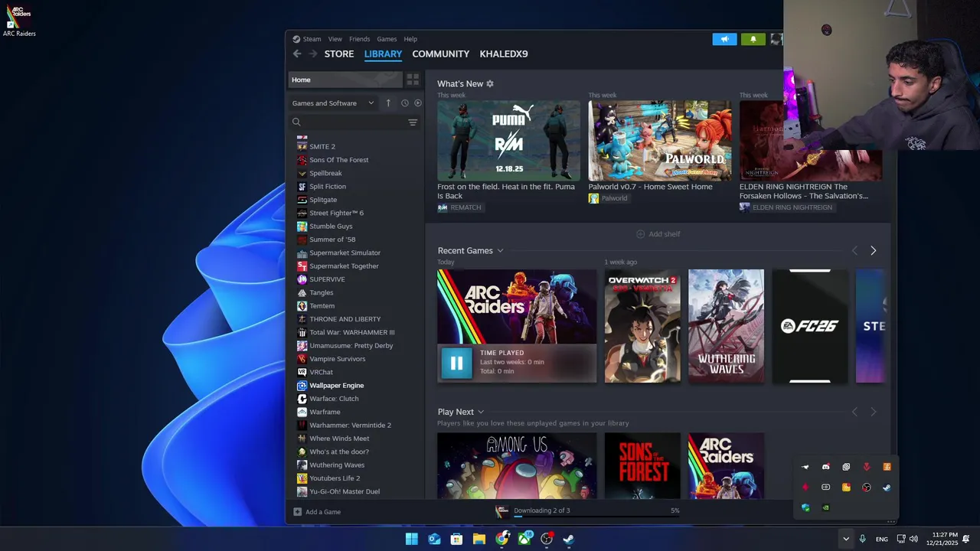980x551 pixels.
Task: Open advanced filter options icon in search bar
Action: coord(413,122)
